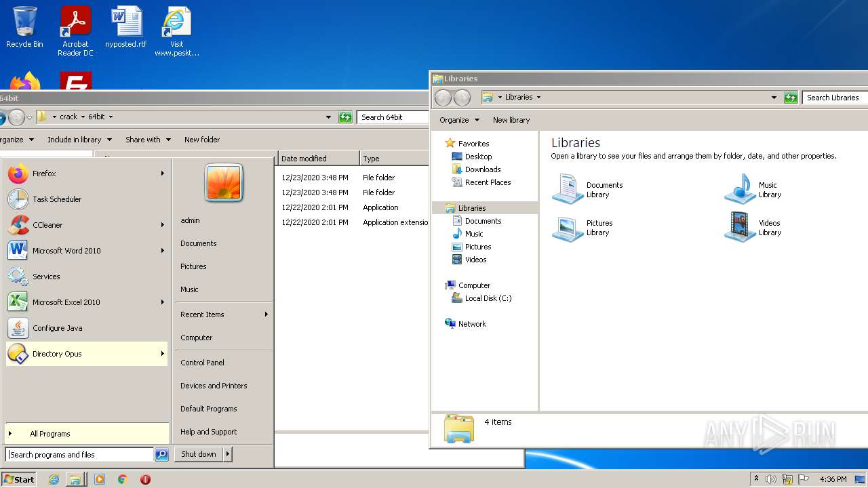Screen dimensions: 868x488
Task: Click the Start button
Action: (19, 479)
